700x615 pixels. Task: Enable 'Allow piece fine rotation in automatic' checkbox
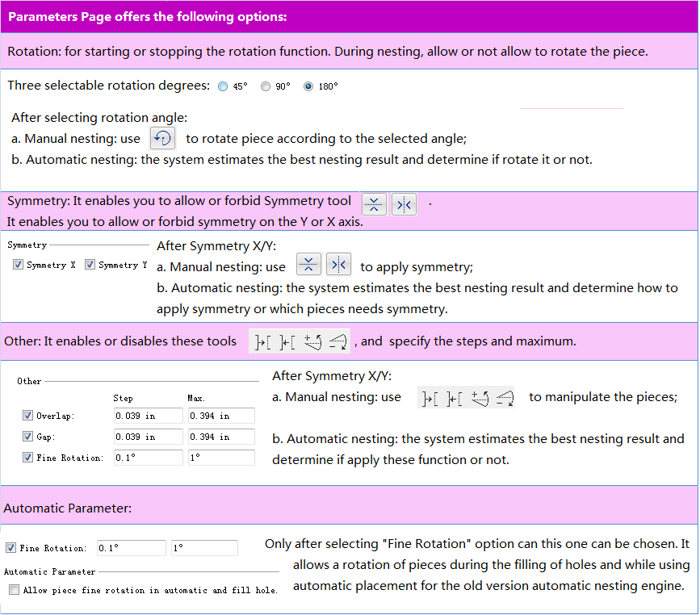click(14, 590)
